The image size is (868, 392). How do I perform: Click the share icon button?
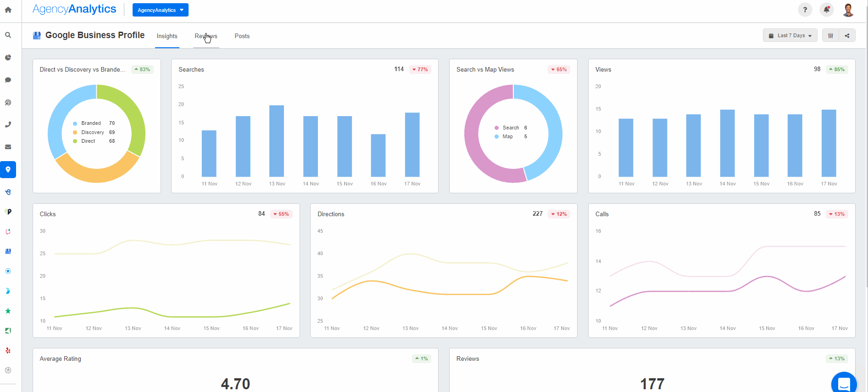[847, 35]
